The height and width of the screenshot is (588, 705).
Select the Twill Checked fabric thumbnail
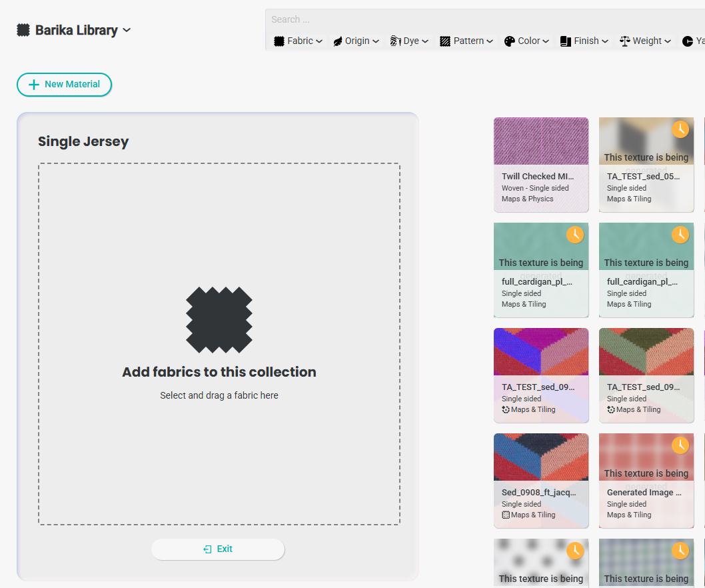[x=541, y=141]
